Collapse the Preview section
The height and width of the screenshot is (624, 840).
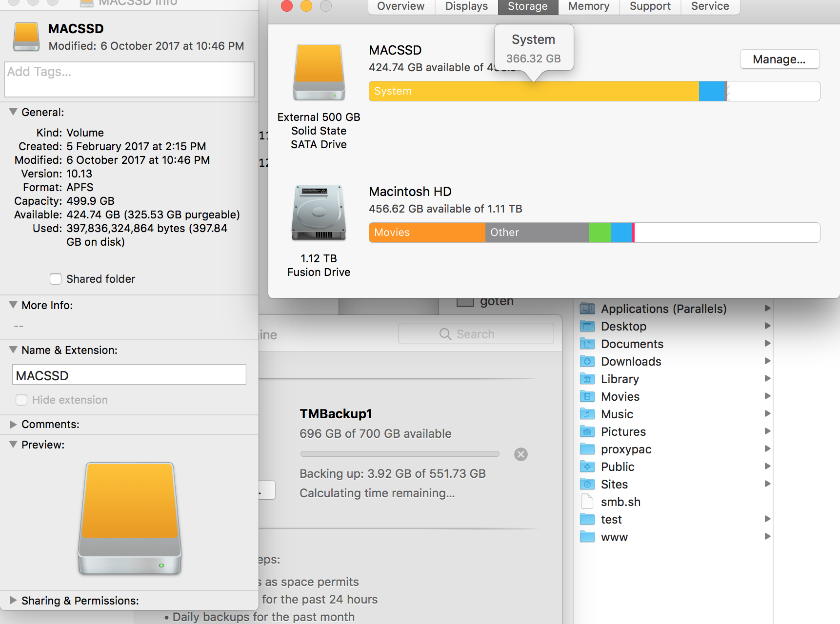13,445
